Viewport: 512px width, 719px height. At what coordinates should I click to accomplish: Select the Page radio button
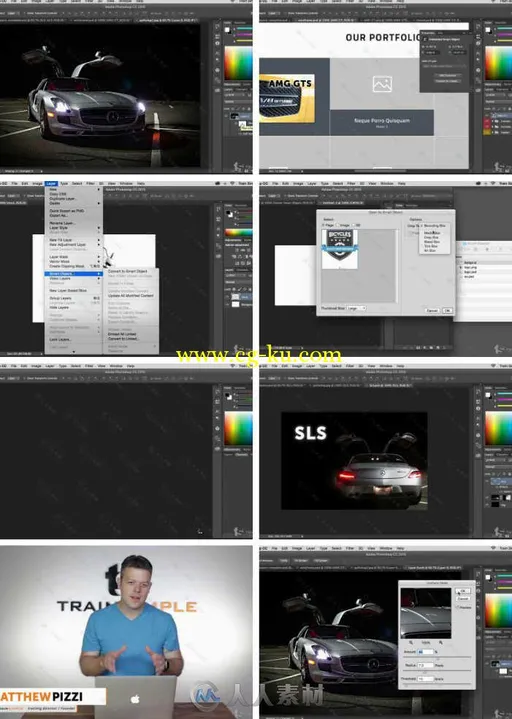click(324, 225)
